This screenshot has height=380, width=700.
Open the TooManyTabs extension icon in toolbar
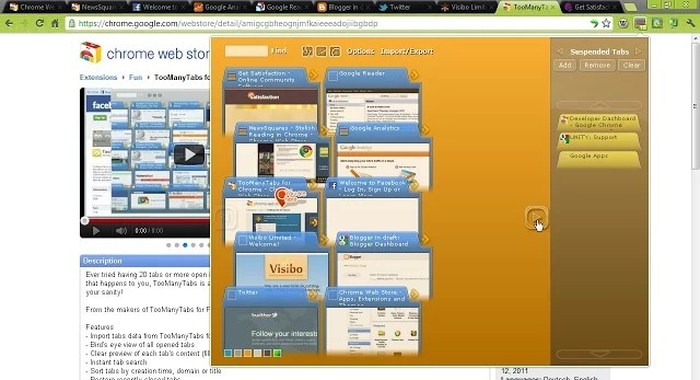640,23
